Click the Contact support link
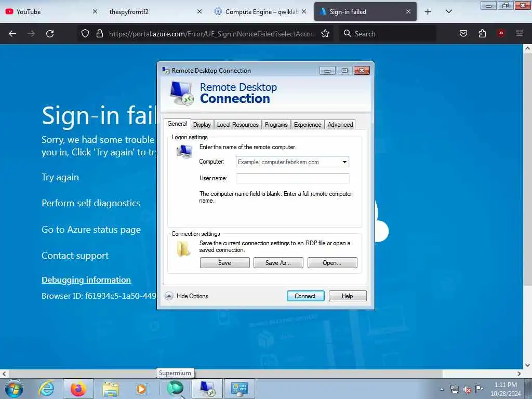The width and height of the screenshot is (532, 399). 75,256
